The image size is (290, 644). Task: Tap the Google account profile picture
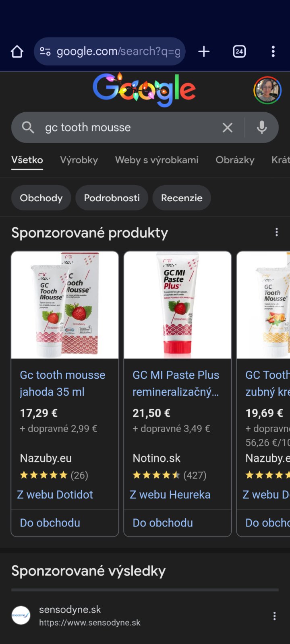267,90
